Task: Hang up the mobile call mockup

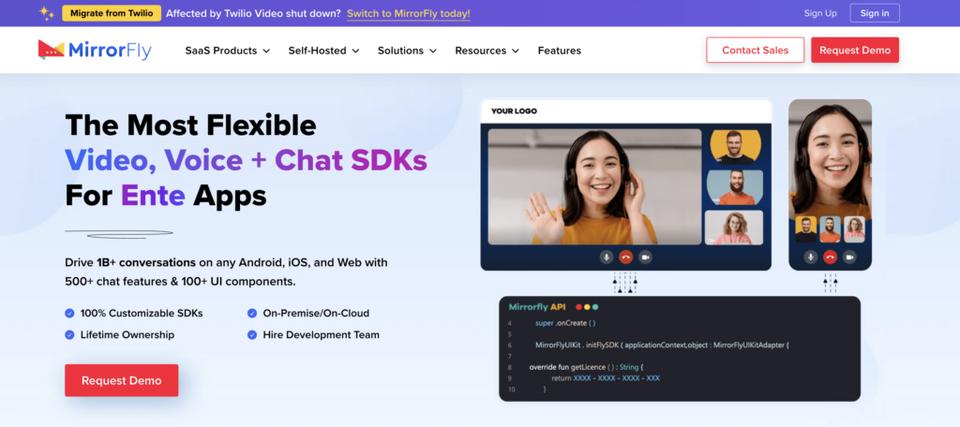Action: coord(830,257)
